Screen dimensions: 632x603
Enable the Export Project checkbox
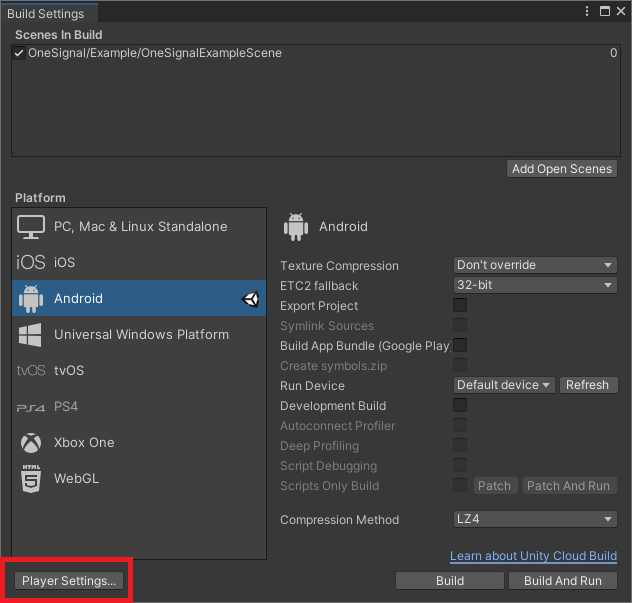pos(460,305)
